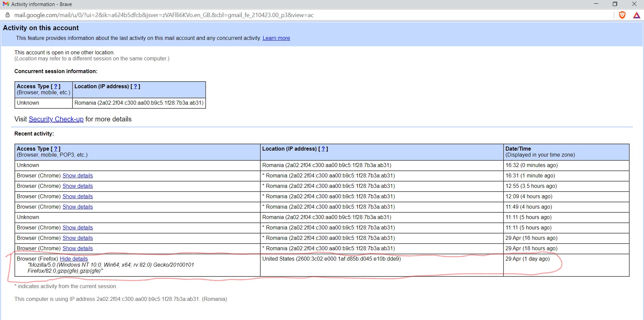Click the Romania IP in concurrent session table
The image size is (644, 320).
click(139, 103)
